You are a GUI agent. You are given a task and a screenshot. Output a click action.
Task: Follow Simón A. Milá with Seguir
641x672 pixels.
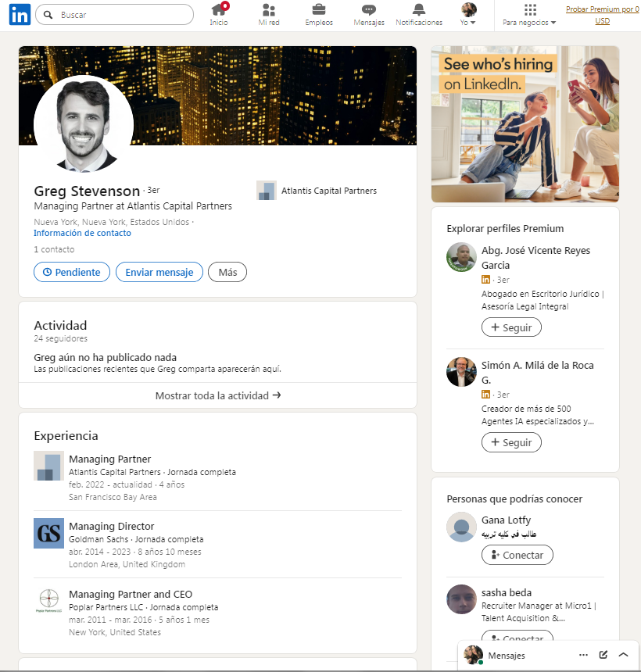tap(511, 442)
